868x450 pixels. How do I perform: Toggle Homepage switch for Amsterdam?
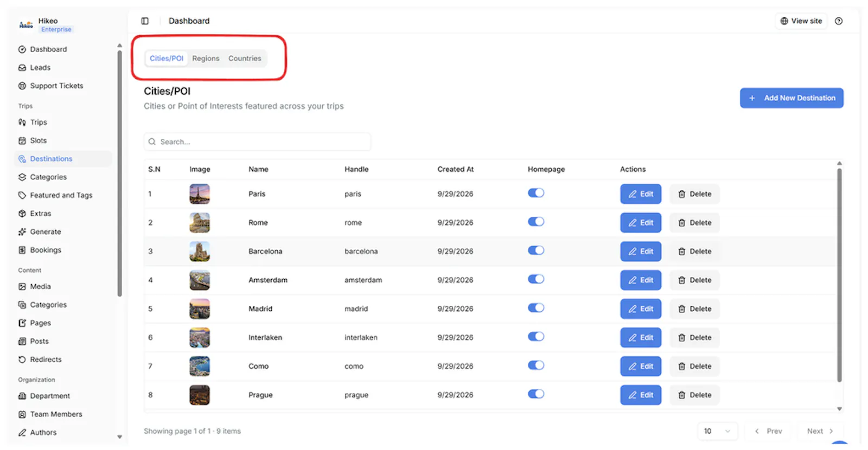pos(536,279)
